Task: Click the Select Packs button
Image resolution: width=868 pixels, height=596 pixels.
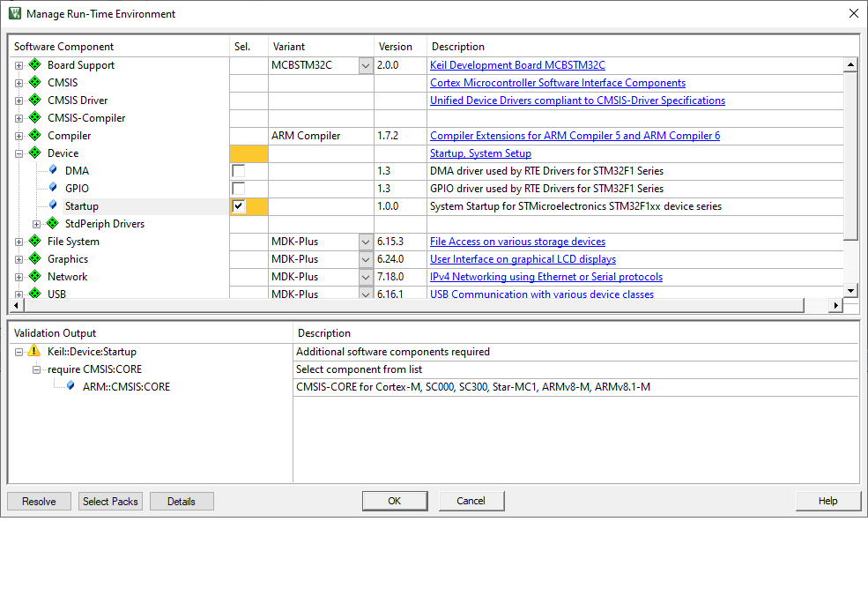Action: (x=109, y=501)
